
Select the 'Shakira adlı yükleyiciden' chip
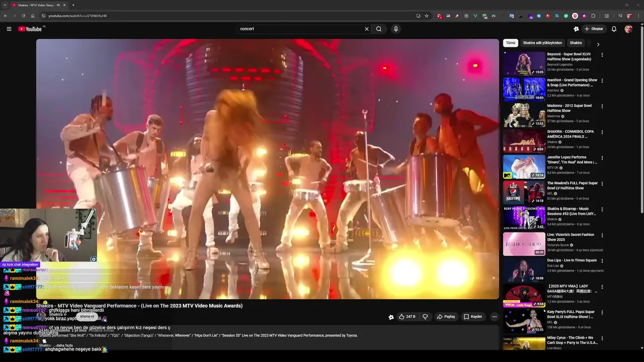click(x=542, y=43)
